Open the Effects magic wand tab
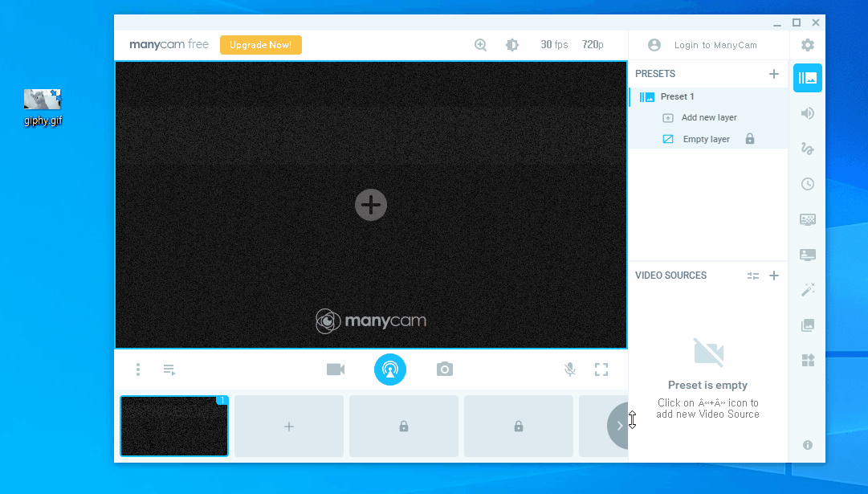This screenshot has width=868, height=494. point(808,290)
